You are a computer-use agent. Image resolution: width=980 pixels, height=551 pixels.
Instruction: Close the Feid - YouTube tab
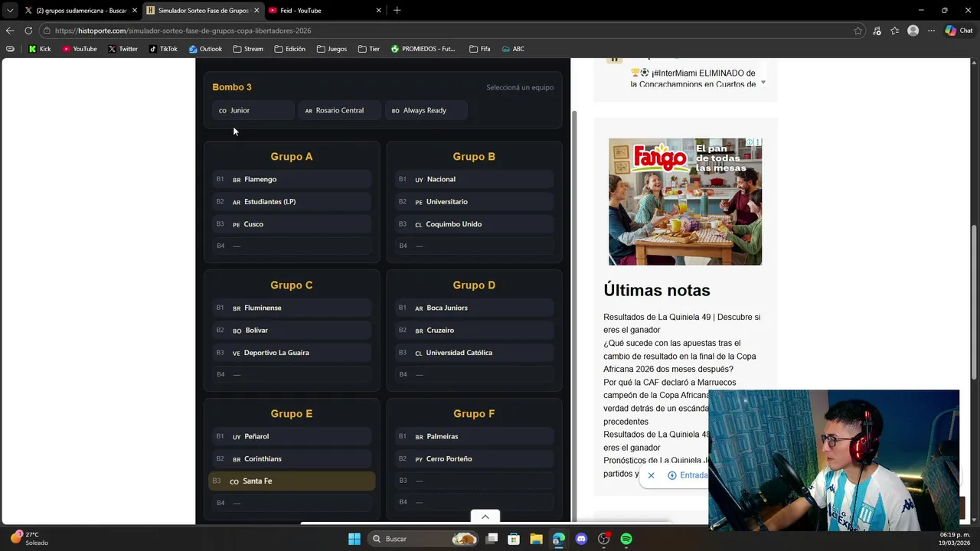tap(378, 10)
